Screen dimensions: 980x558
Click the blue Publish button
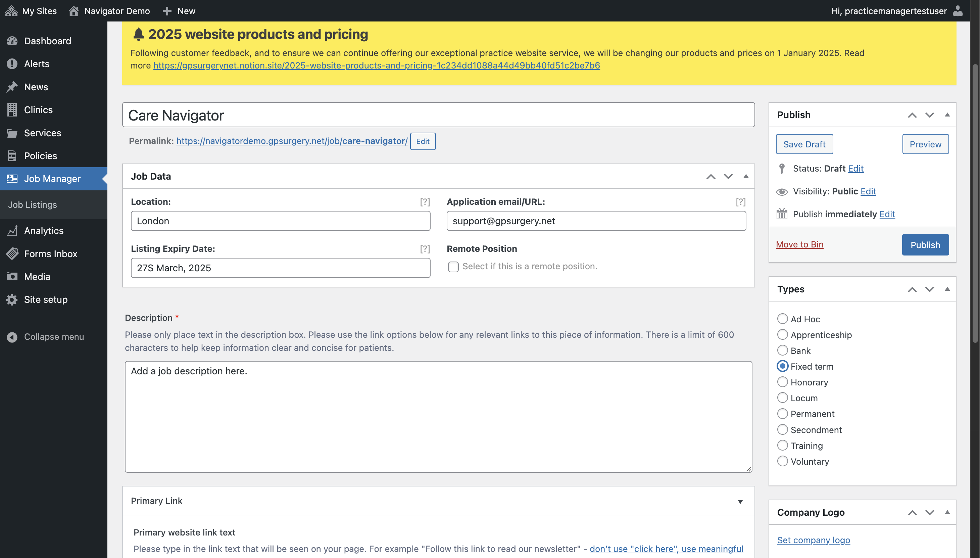click(925, 244)
